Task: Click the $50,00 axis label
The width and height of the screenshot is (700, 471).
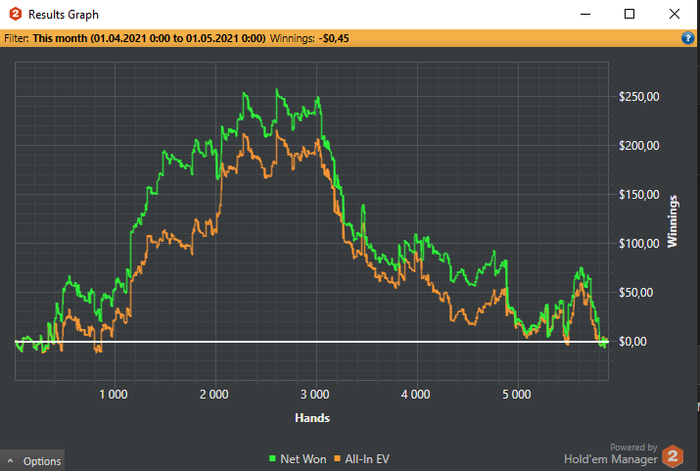Action: 636,292
